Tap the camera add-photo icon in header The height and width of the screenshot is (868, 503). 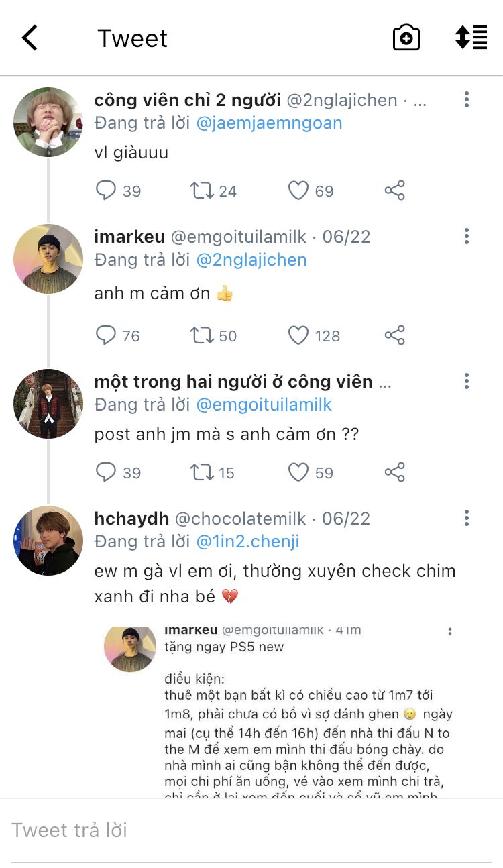coord(406,38)
